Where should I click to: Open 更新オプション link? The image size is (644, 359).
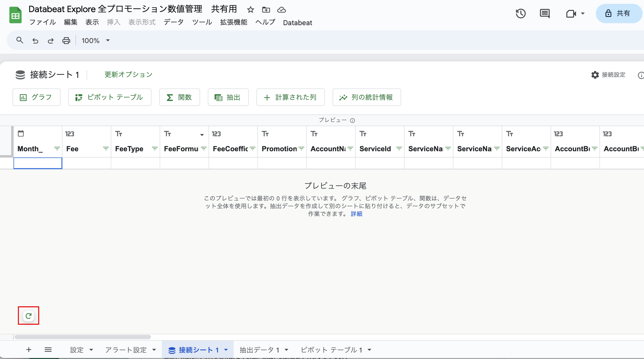pos(128,74)
